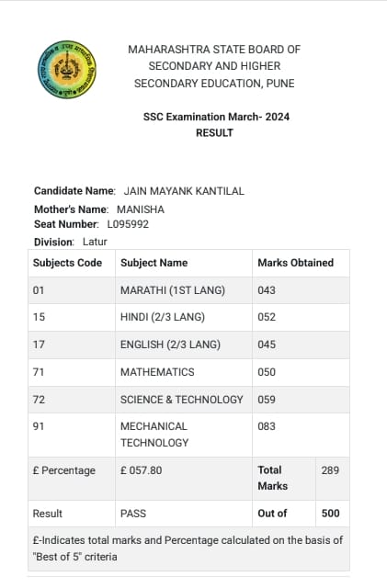
Task: Click the Out of 500 value
Action: 331,513
